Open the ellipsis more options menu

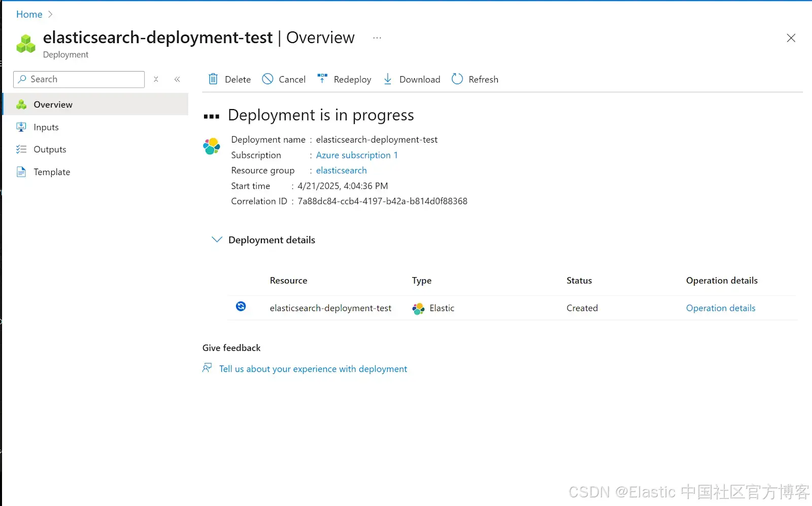pos(377,38)
